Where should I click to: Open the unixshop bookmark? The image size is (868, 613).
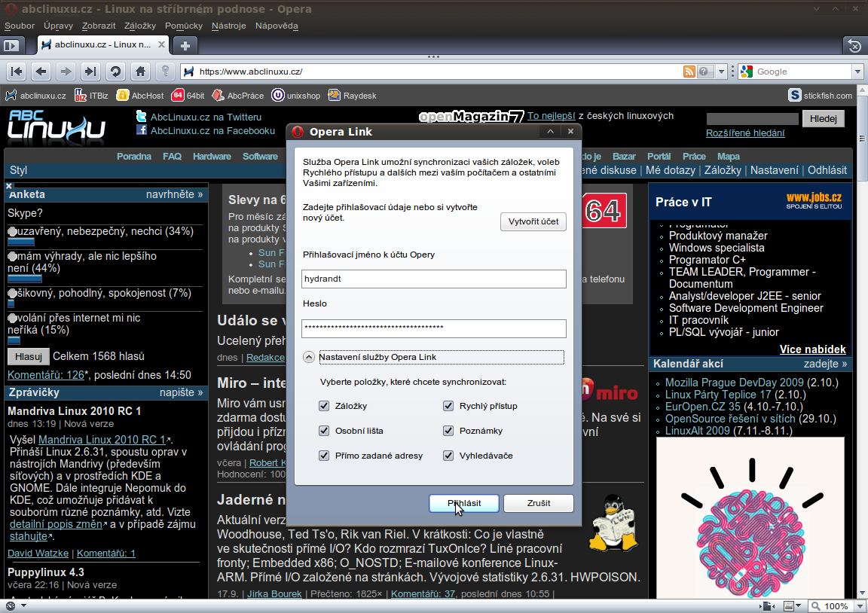pos(295,96)
